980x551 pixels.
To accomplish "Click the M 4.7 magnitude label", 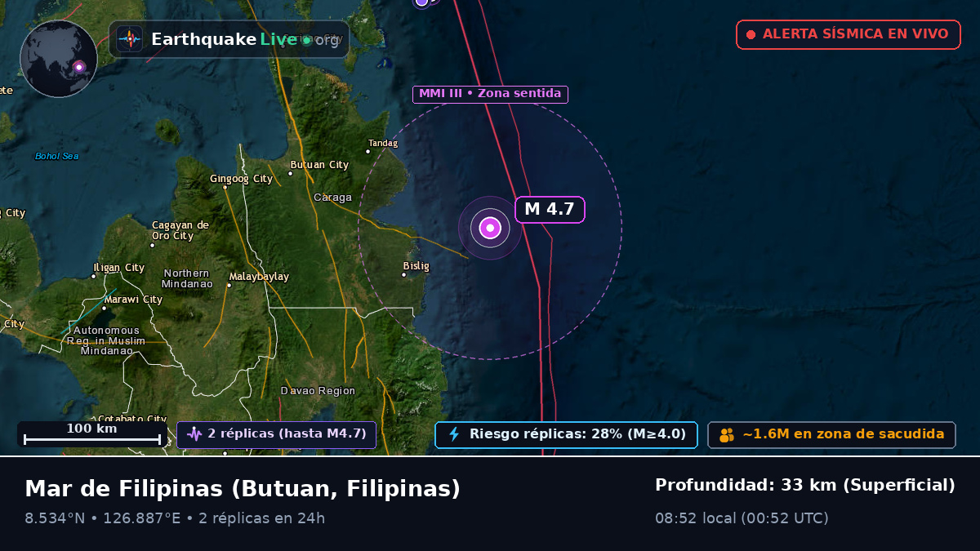I will (550, 209).
